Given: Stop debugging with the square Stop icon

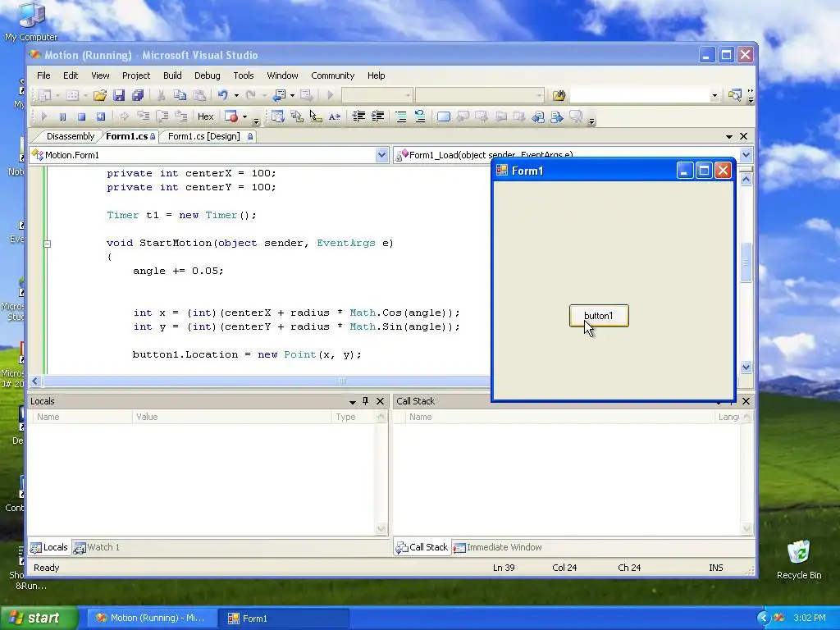Looking at the screenshot, I should point(81,116).
